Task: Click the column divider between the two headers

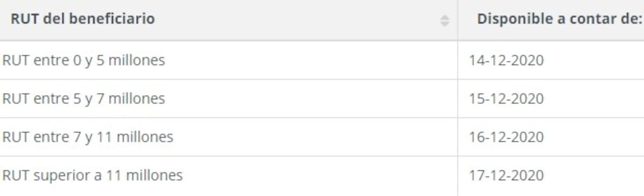Action: click(457, 20)
